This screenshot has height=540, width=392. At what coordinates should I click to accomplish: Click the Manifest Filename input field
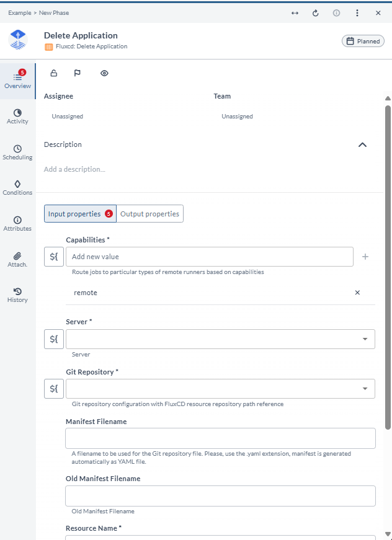click(x=220, y=438)
